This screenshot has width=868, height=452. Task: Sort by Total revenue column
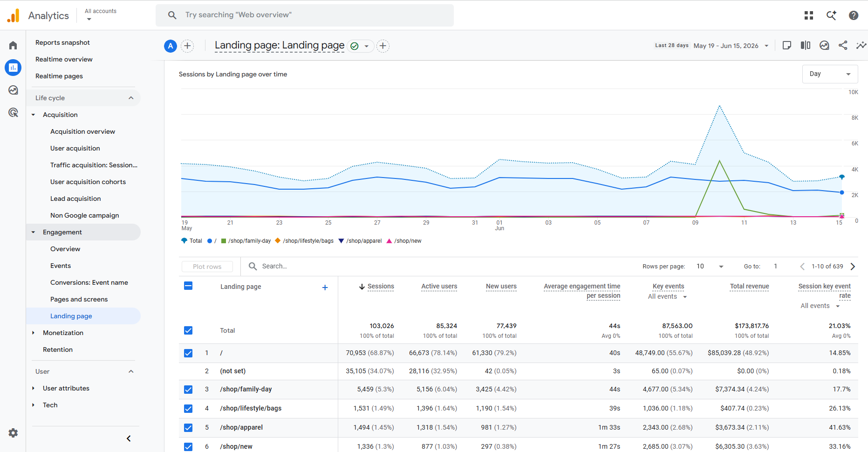749,287
